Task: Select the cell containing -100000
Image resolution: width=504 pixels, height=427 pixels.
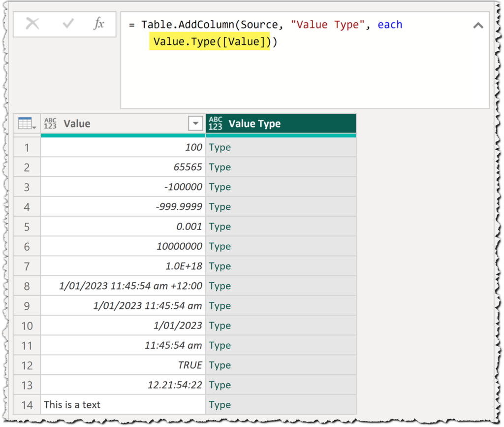Action: click(x=123, y=187)
